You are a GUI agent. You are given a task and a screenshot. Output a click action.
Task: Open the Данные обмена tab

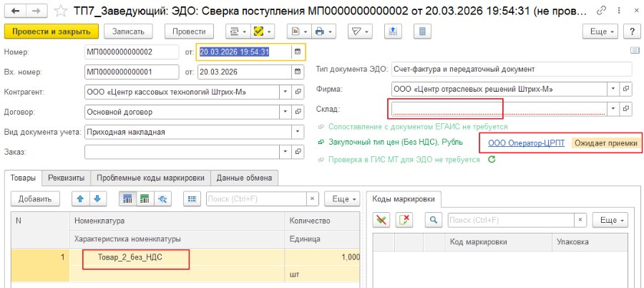[244, 178]
